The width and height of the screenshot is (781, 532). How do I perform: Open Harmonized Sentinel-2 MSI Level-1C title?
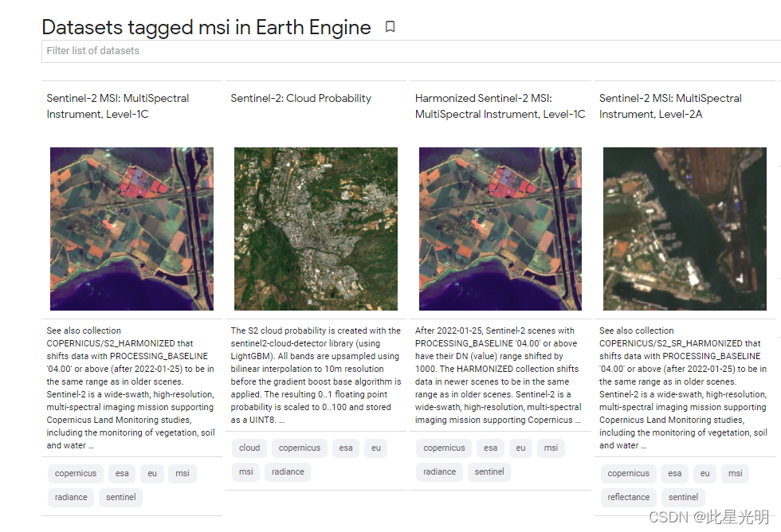click(x=500, y=106)
